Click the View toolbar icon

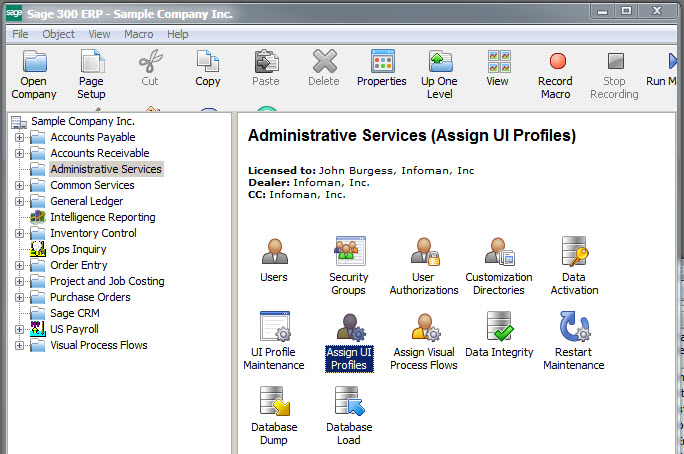(x=498, y=68)
